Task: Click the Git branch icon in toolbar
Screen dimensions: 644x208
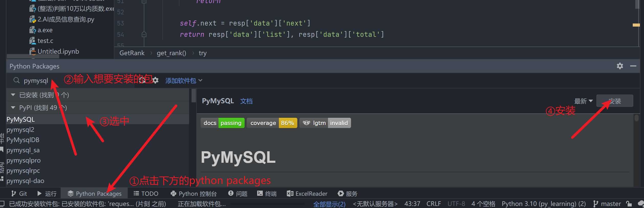Action: pos(14,193)
